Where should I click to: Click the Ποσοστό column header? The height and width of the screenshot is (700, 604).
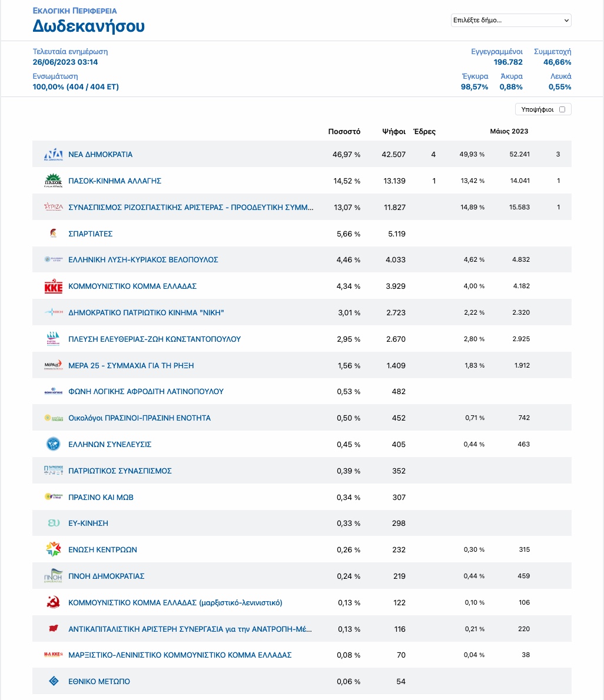[x=344, y=131]
